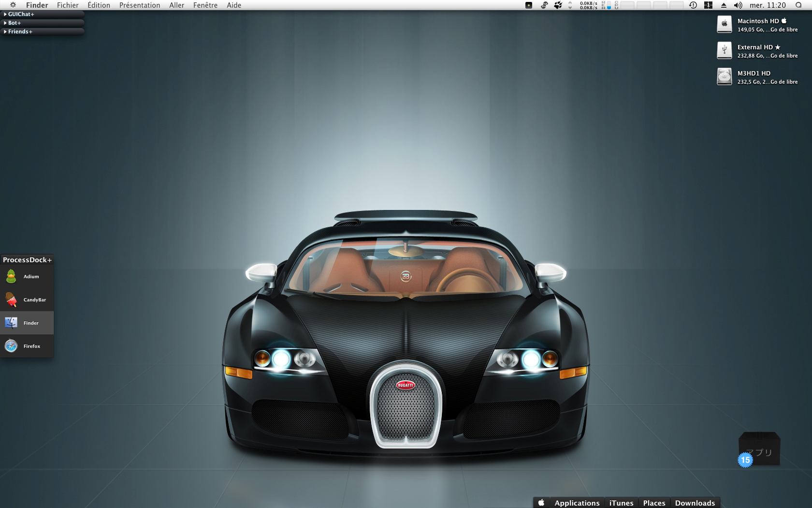Open the Présentation menu

(140, 5)
